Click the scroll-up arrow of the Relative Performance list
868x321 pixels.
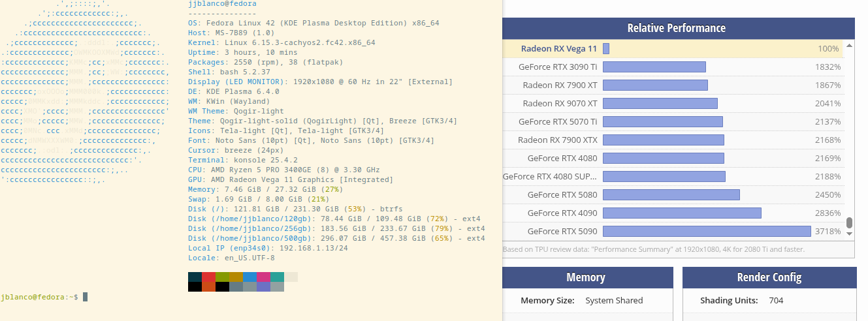tap(849, 46)
